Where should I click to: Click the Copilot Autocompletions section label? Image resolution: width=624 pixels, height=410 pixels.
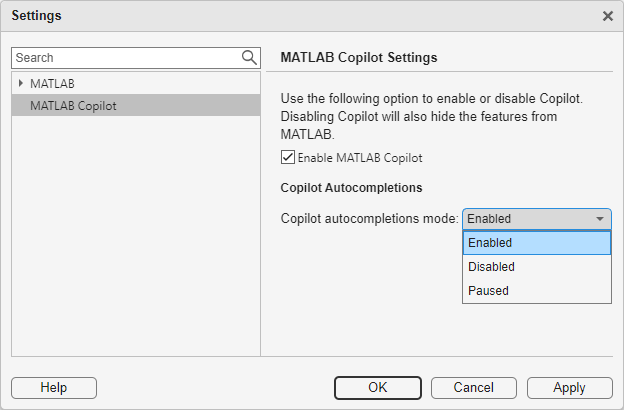(x=351, y=187)
